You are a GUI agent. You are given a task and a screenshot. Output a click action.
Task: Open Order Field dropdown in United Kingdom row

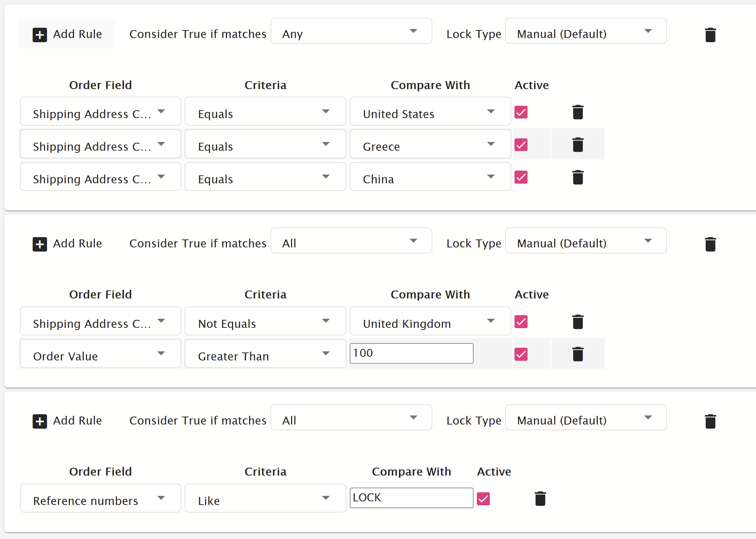coord(101,321)
